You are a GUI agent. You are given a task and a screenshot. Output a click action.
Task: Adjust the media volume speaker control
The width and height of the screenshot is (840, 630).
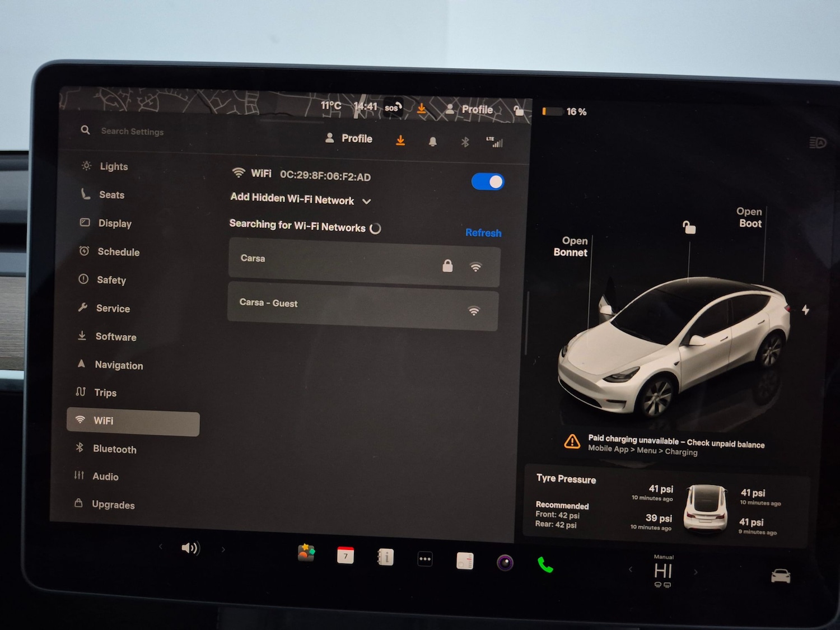(x=190, y=548)
